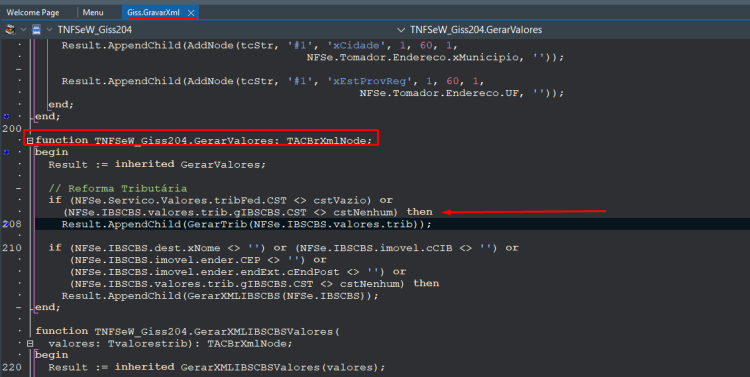The image size is (750, 377).
Task: Click cstVazio identifier
Action: point(340,200)
